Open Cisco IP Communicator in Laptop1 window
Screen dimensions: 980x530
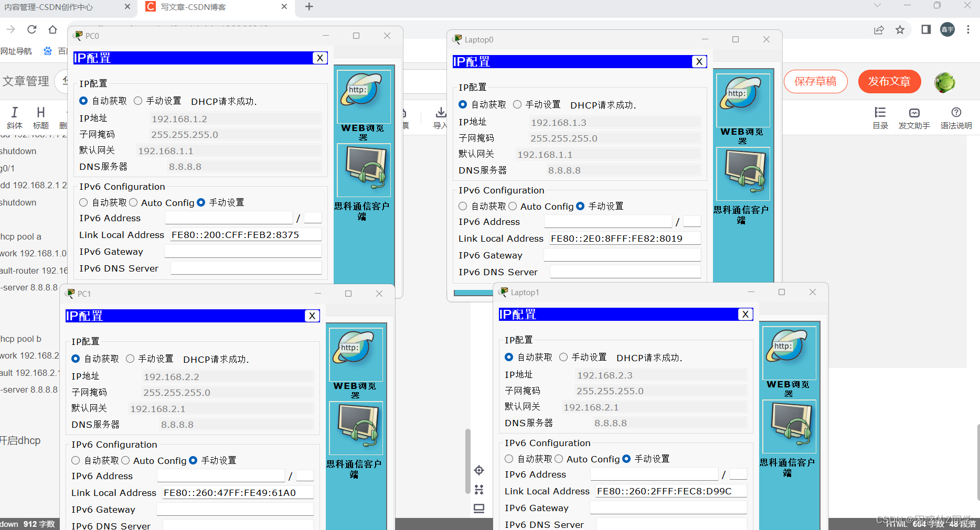[x=789, y=427]
